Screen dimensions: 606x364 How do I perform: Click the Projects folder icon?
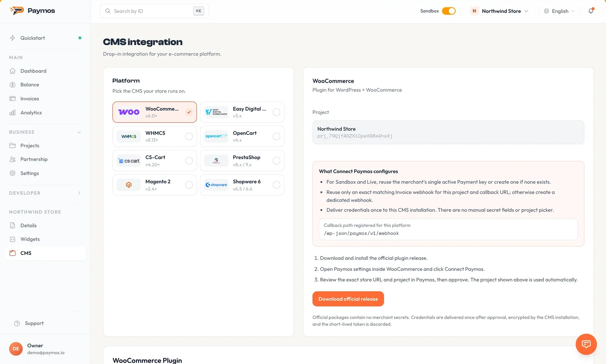[12, 145]
